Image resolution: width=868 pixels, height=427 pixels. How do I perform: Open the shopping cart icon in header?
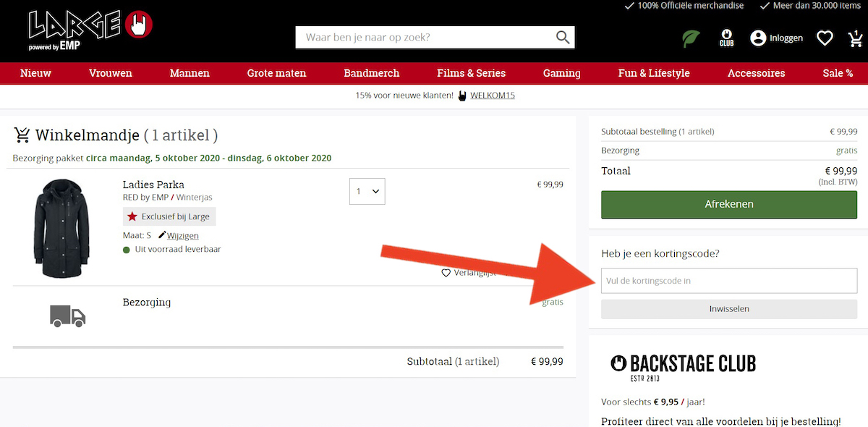pos(855,38)
